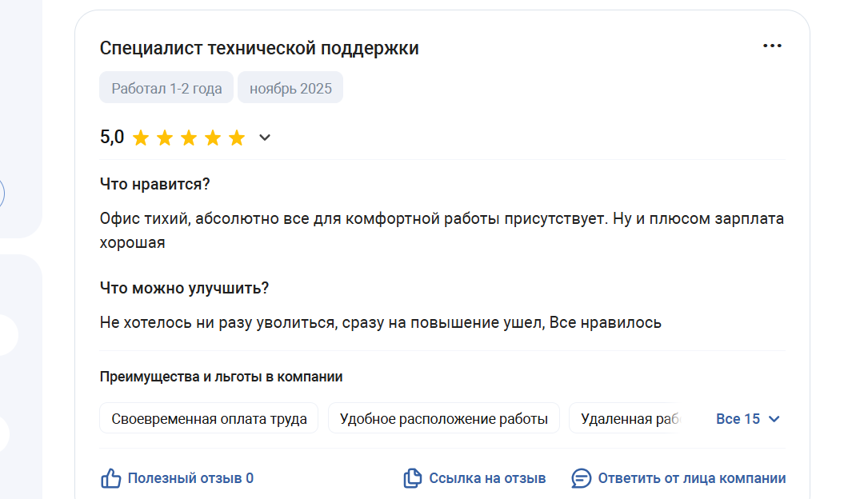Select the 'Работал 1-2 года' tag
868x499 pixels.
(166, 88)
